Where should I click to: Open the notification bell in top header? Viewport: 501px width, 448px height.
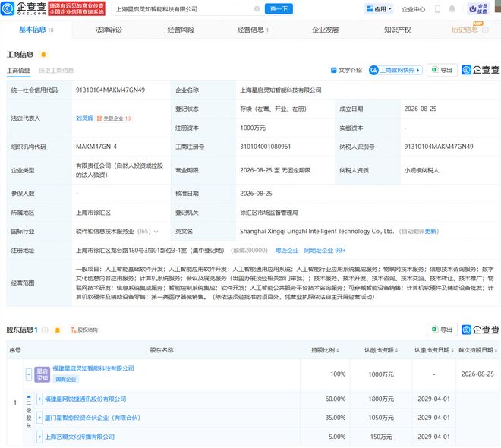pos(452,8)
